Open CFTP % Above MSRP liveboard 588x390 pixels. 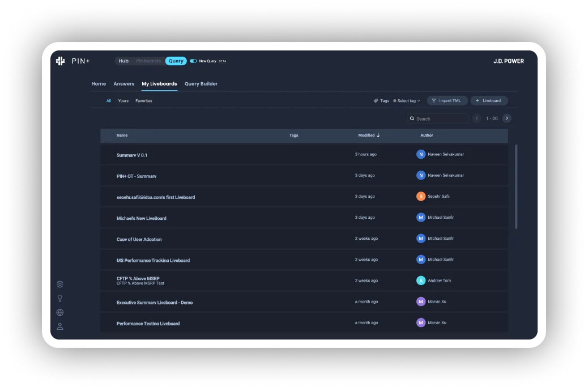click(x=138, y=278)
